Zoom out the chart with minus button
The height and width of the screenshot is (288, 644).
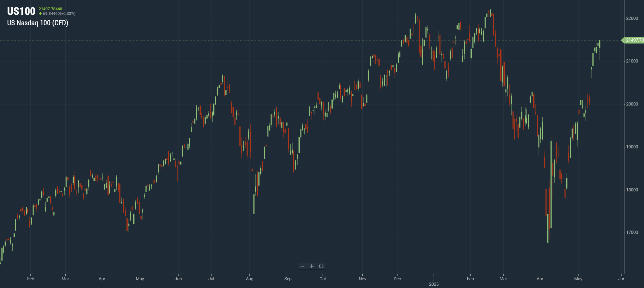pos(302,266)
